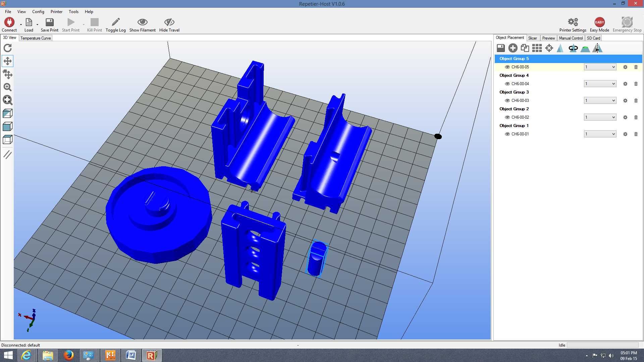Delete CH6-00-04 with trash icon

(x=636, y=84)
